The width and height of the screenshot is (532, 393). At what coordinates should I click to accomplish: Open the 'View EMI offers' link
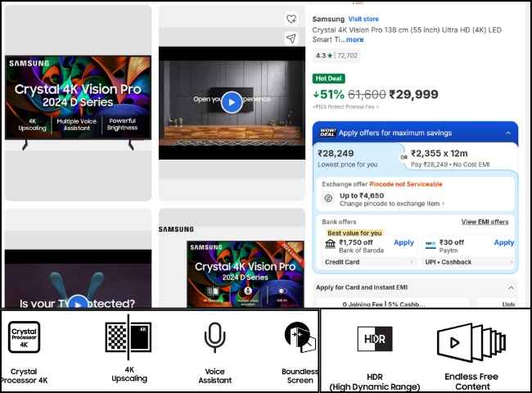click(x=485, y=222)
